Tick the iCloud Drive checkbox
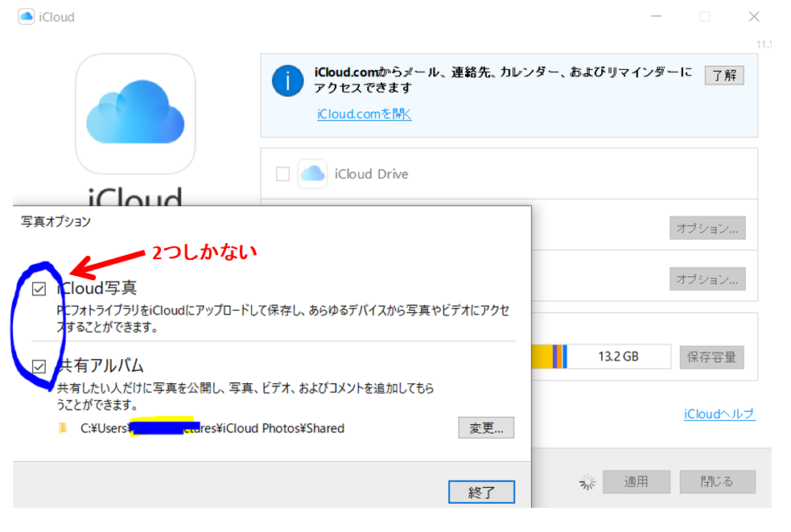 coord(283,174)
